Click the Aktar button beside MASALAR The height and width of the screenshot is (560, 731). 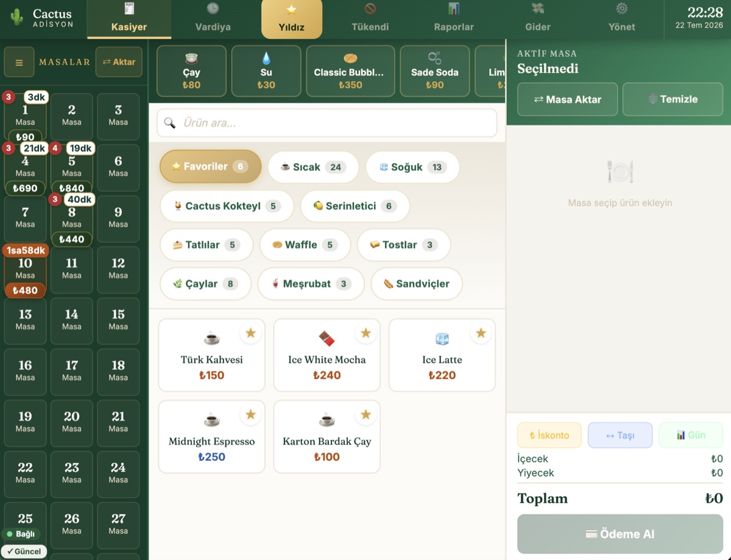(x=119, y=62)
